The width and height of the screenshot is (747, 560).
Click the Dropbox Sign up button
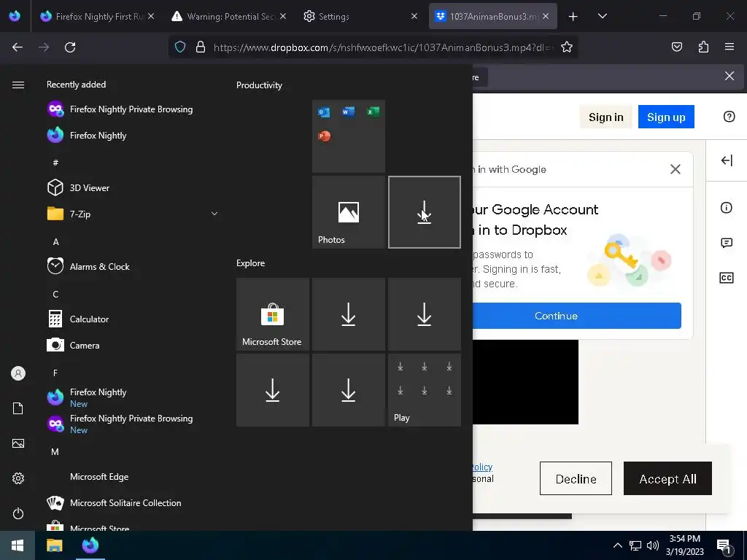(666, 117)
